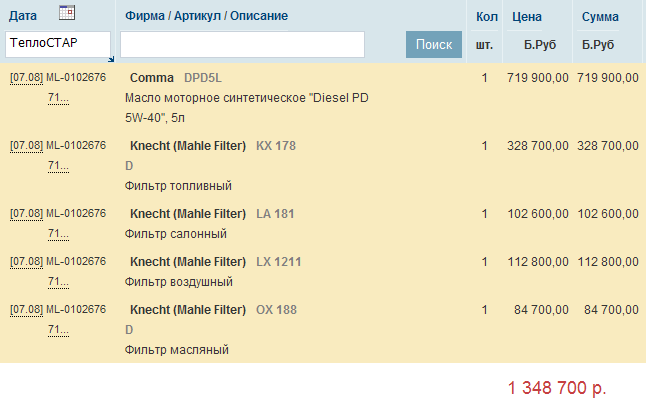646x403 pixels.
Task: Open [07.08] date link in Comma row
Action: coord(26,78)
